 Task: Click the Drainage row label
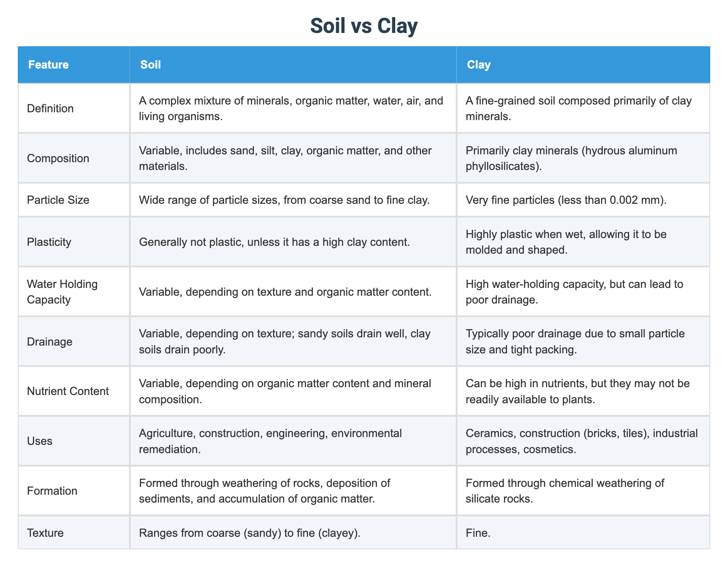click(x=49, y=342)
